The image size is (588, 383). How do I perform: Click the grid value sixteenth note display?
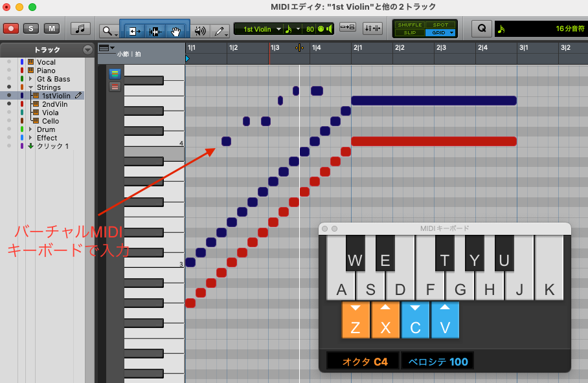[x=541, y=28]
